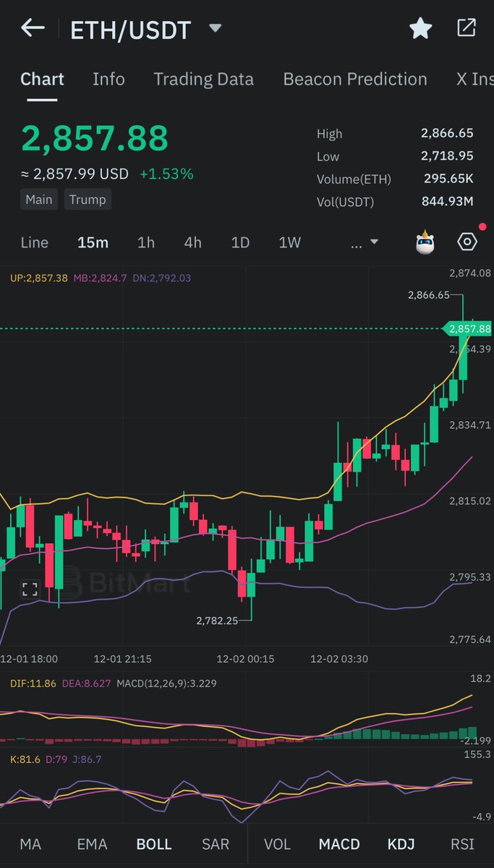
Task: Click the current price 2,857.88 headline
Action: coord(94,138)
